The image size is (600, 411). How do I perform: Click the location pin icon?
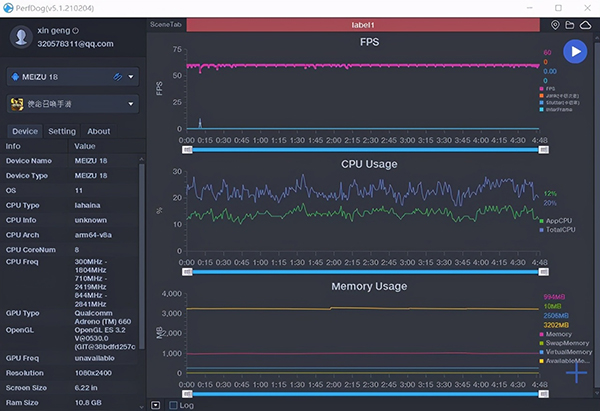pyautogui.click(x=556, y=24)
